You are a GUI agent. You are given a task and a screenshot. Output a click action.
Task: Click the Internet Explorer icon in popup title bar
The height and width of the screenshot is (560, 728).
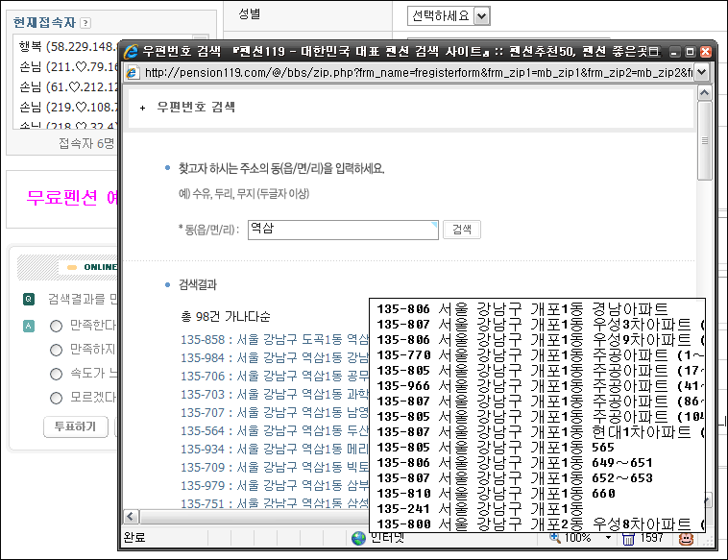[130, 51]
